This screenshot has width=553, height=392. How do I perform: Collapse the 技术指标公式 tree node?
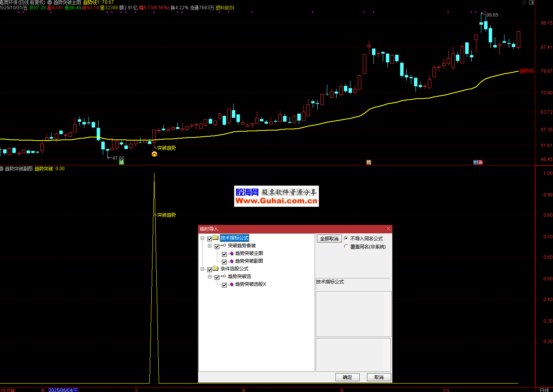tap(203, 238)
